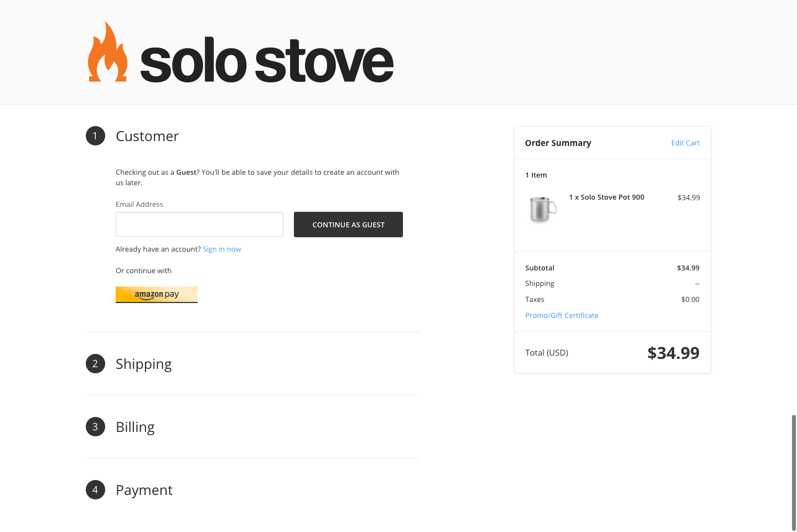Click the Solo Stove flame logo icon
The height and width of the screenshot is (532, 797).
tap(107, 53)
